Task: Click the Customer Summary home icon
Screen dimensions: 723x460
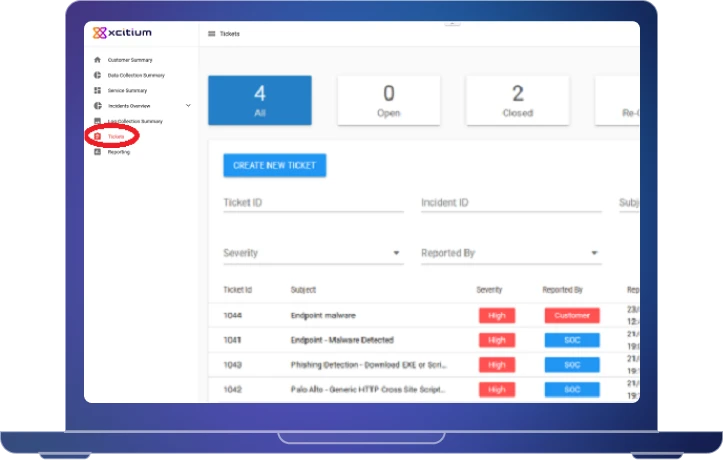Action: (x=97, y=60)
